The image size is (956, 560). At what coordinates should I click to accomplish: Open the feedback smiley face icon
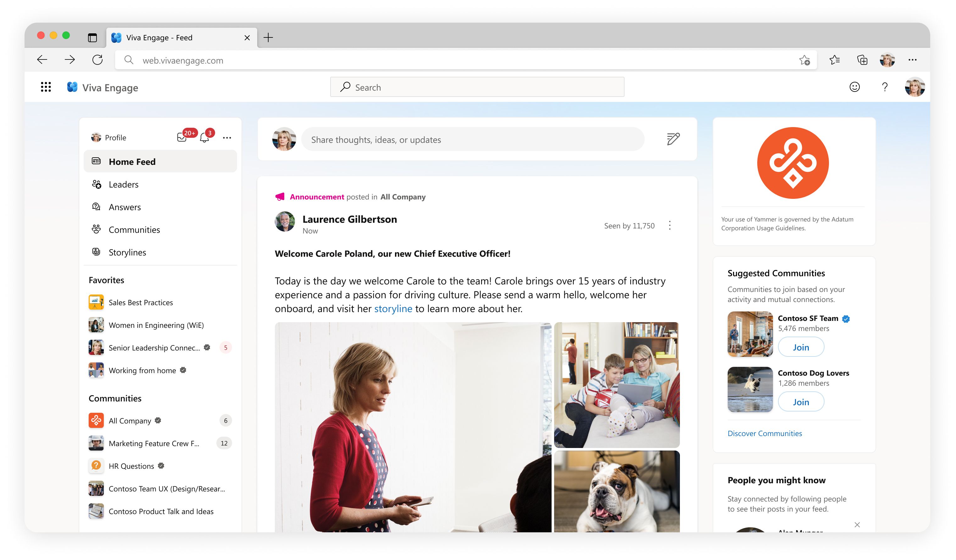(854, 87)
